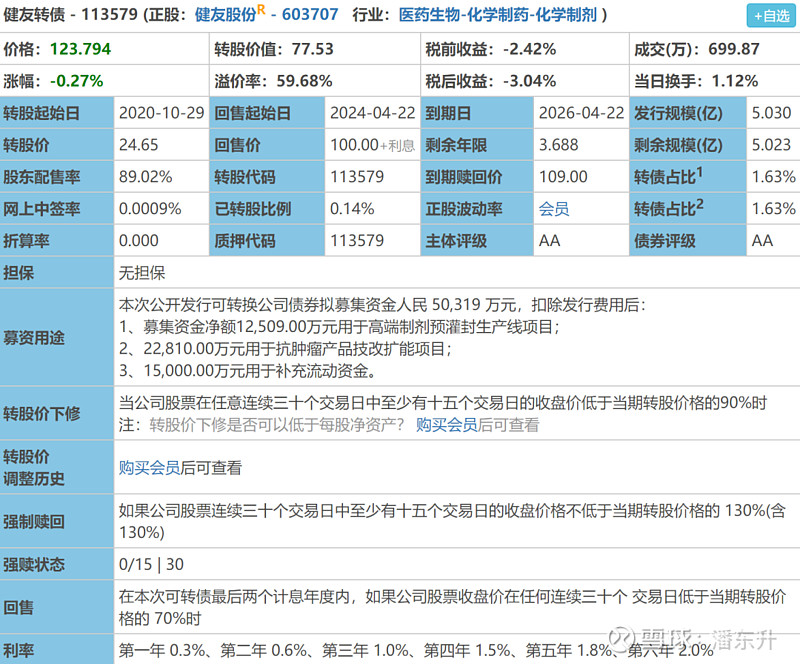Open the 医药生物-化学制药-化学制剂 industry link
The image size is (800, 664).
click(x=497, y=15)
